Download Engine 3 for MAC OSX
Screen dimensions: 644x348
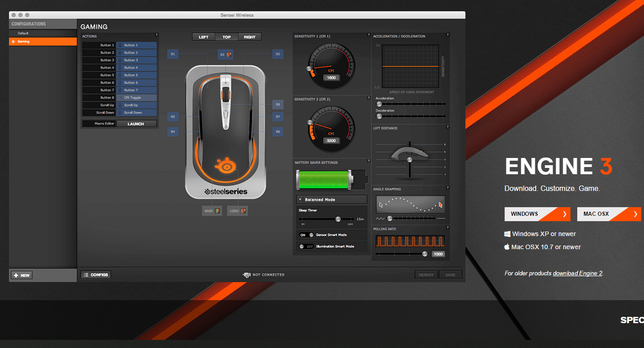[x=609, y=214]
